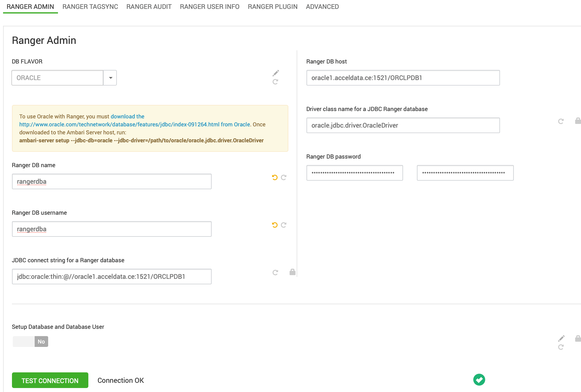Image resolution: width=581 pixels, height=392 pixels.
Task: Click the green checkmark connection status icon
Action: [x=479, y=380]
